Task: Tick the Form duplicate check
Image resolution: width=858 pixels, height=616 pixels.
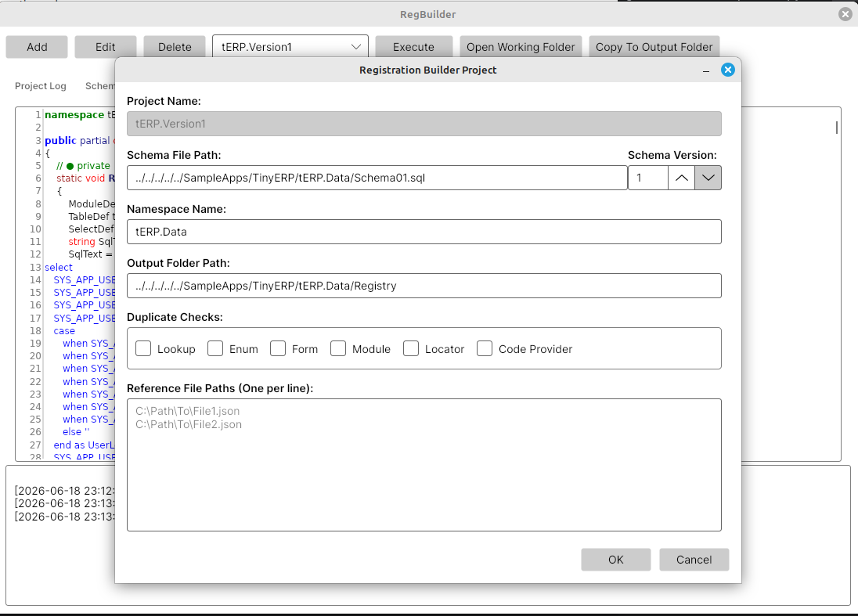Action: (x=278, y=348)
